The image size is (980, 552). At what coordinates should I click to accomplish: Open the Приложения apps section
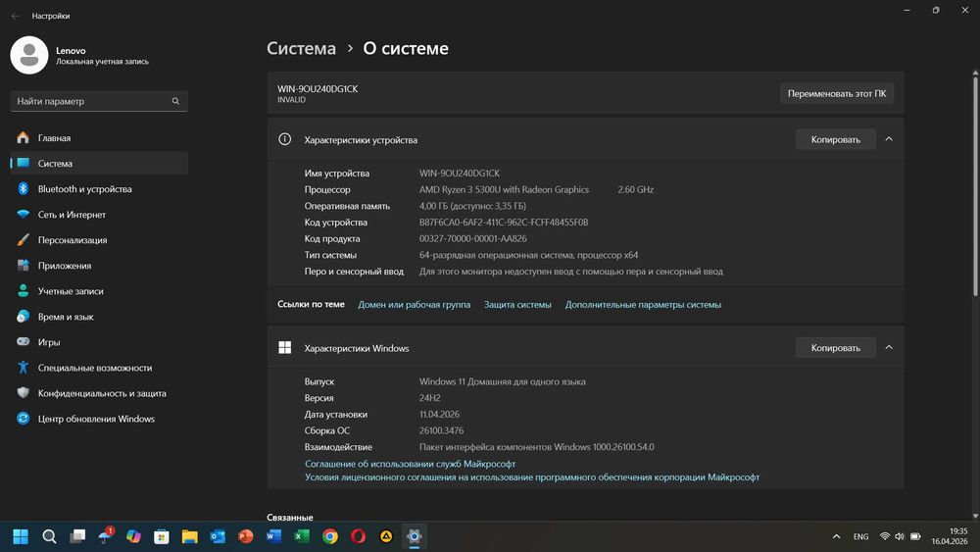99,266
